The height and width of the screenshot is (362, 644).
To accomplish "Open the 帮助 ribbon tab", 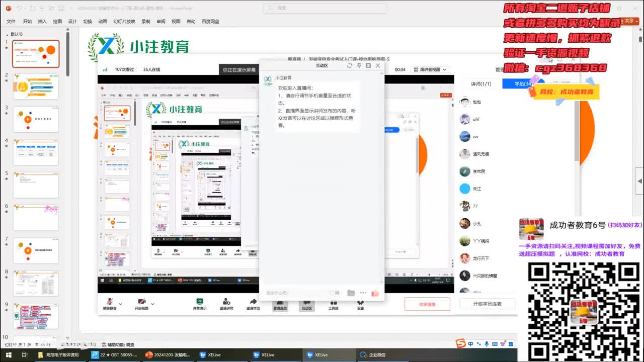I will click(191, 22).
